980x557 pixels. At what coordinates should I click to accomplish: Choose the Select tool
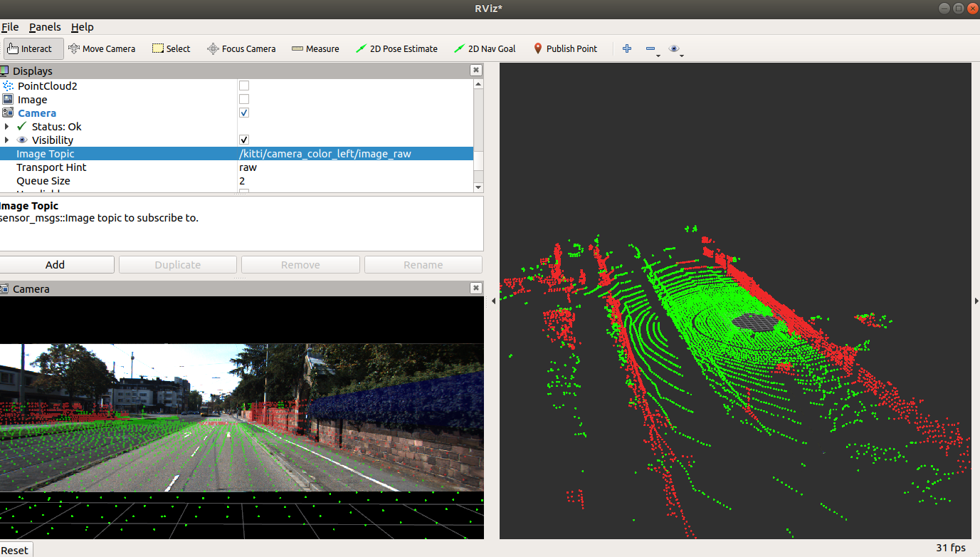pyautogui.click(x=171, y=48)
